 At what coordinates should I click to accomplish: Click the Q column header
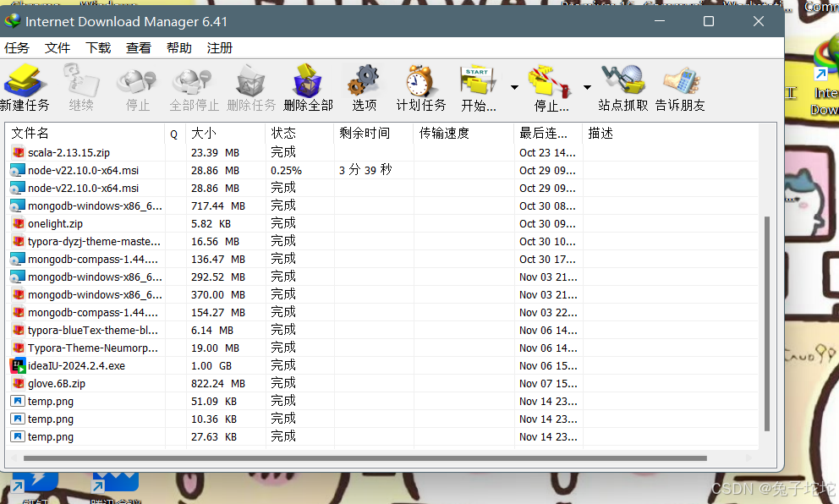(175, 134)
